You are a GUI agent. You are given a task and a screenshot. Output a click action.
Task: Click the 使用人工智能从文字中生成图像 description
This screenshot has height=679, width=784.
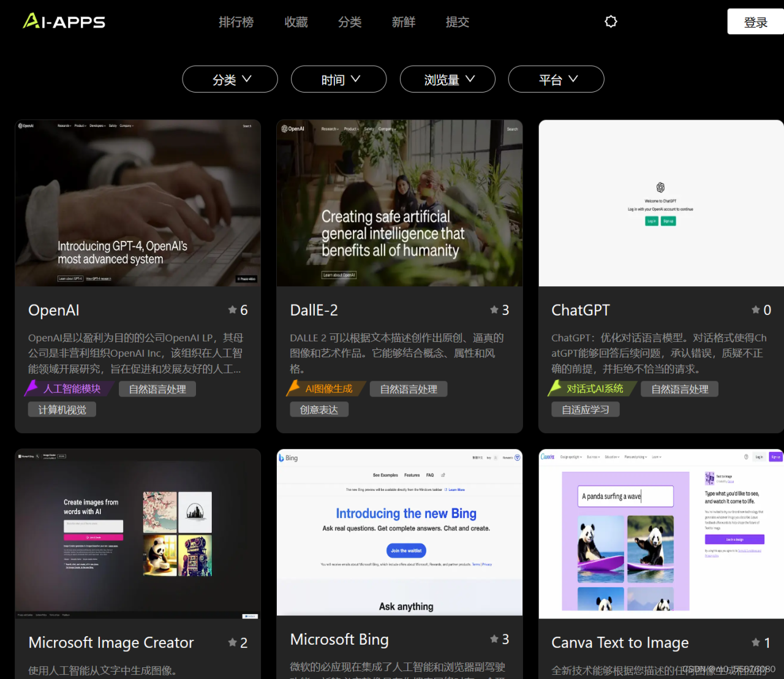[x=103, y=670]
